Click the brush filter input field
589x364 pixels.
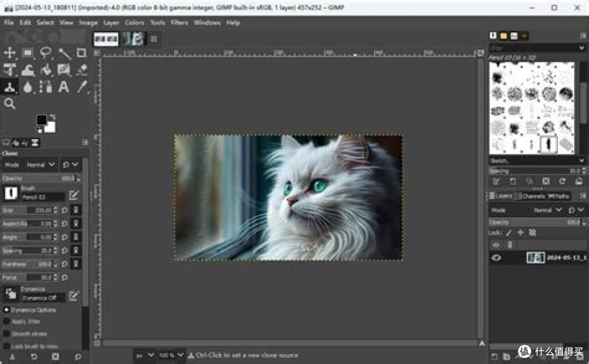(x=537, y=48)
